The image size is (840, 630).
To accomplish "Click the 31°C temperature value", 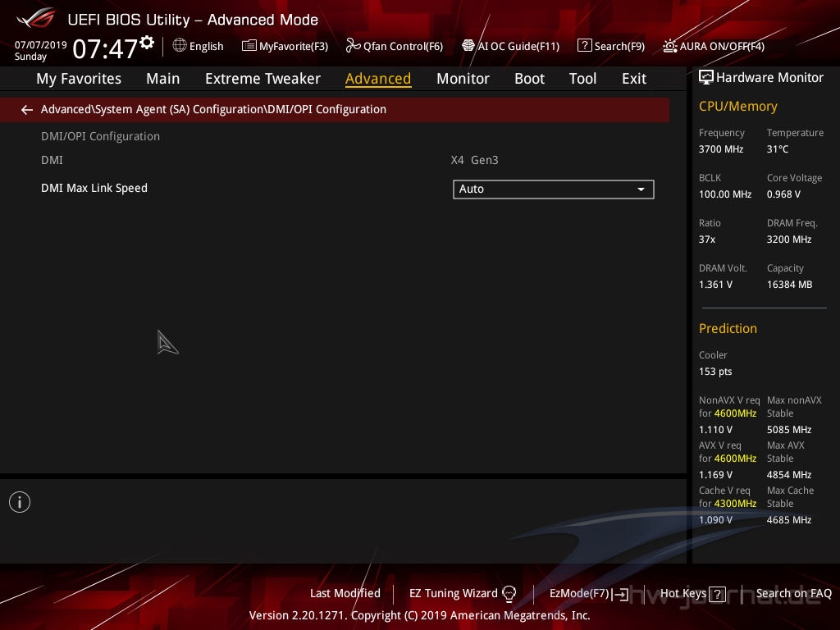I will 778,149.
